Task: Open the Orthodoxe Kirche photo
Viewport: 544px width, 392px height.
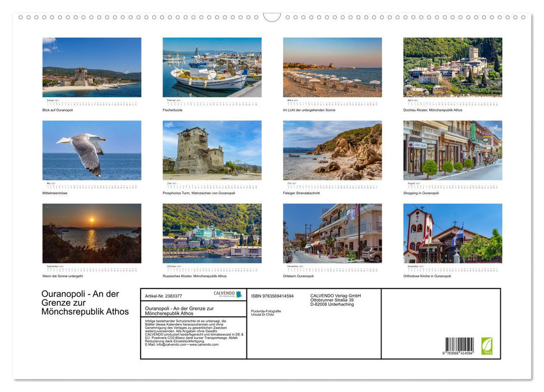Action: pos(453,233)
